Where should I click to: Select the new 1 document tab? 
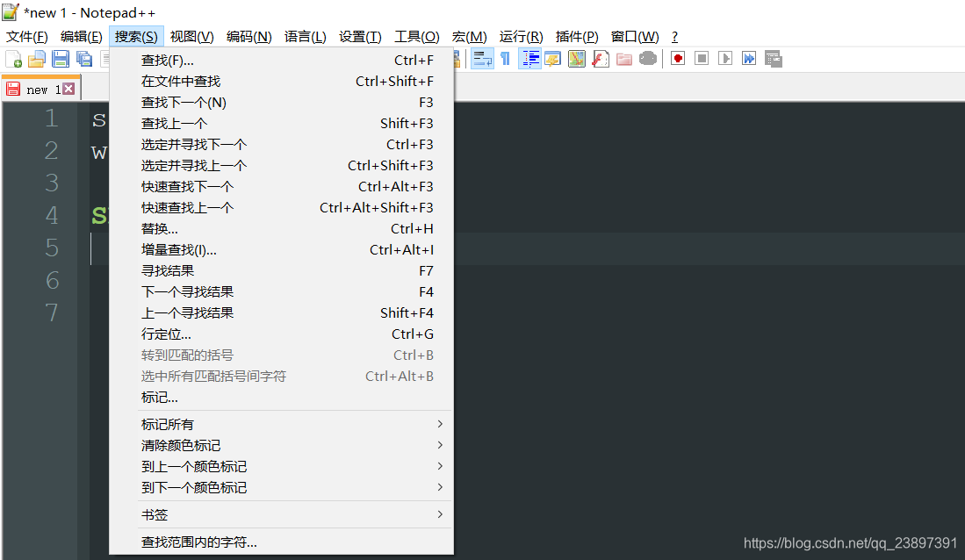coord(40,90)
